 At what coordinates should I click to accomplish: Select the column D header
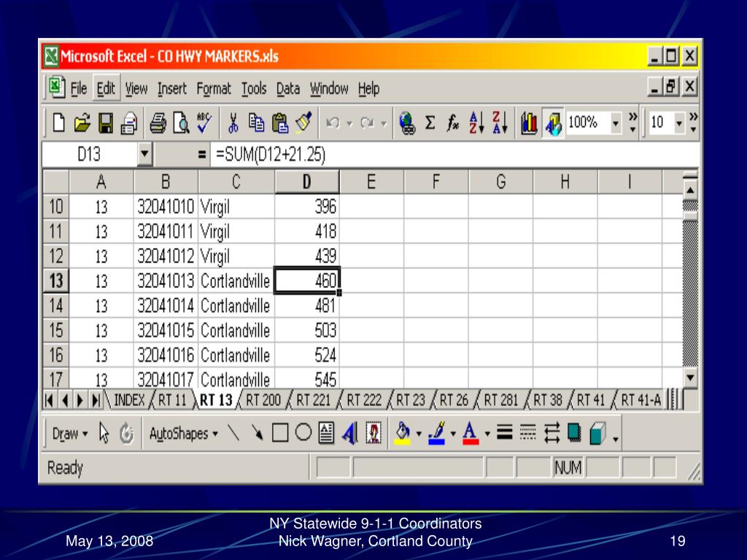point(307,182)
